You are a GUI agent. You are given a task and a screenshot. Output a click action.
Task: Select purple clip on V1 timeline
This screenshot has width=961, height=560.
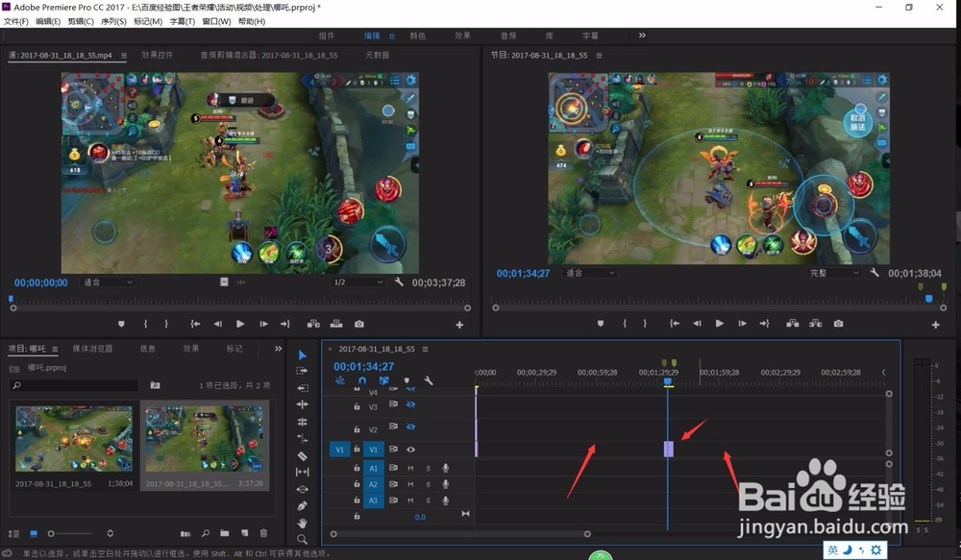coord(669,450)
